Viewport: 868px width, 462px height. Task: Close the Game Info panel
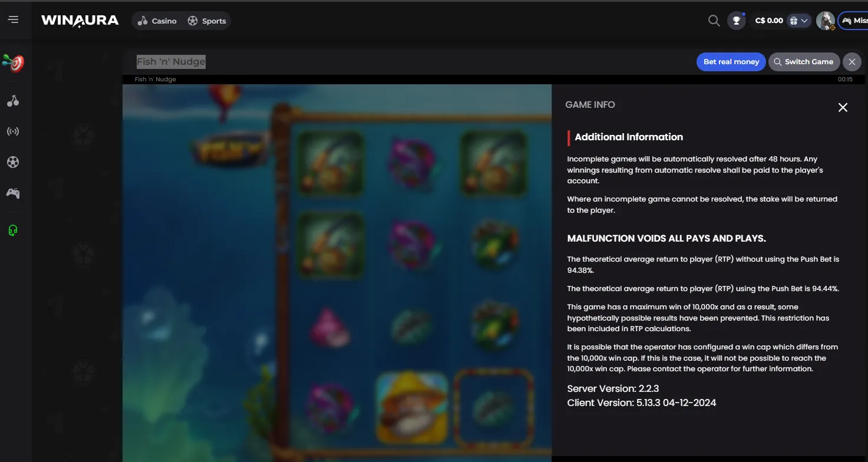click(x=843, y=107)
